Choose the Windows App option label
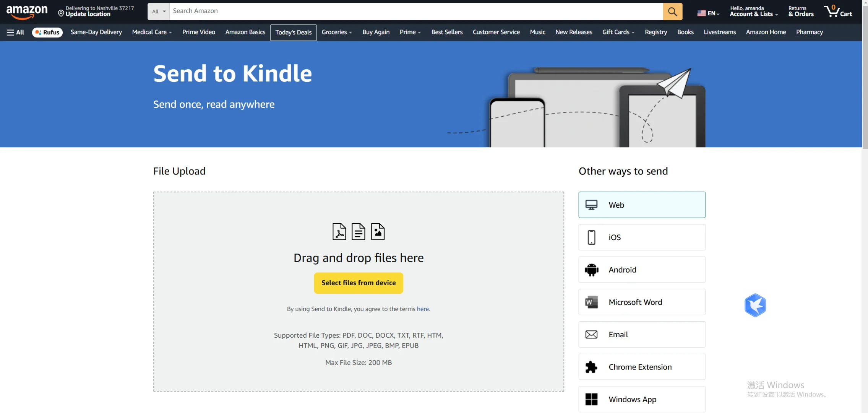The image size is (868, 413). coord(632,399)
